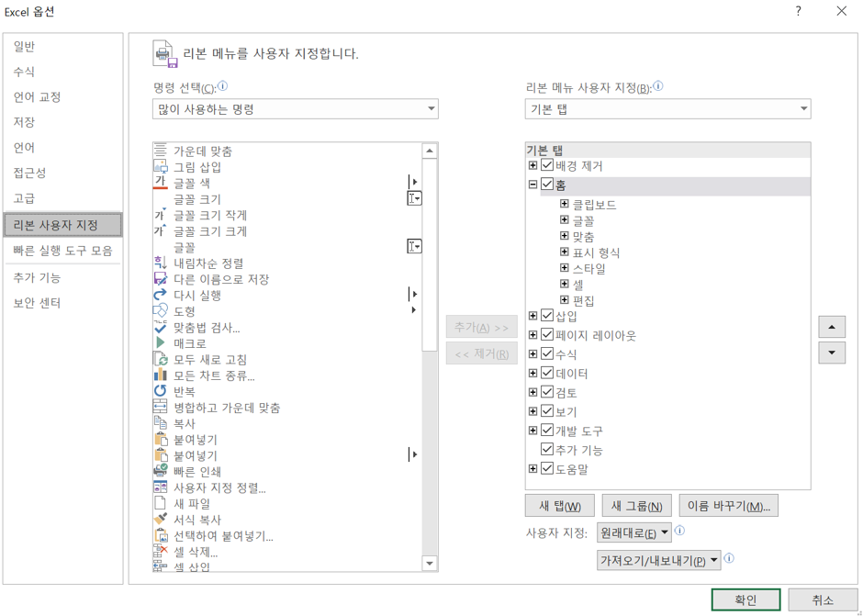Select the 복사 copy icon

(160, 423)
